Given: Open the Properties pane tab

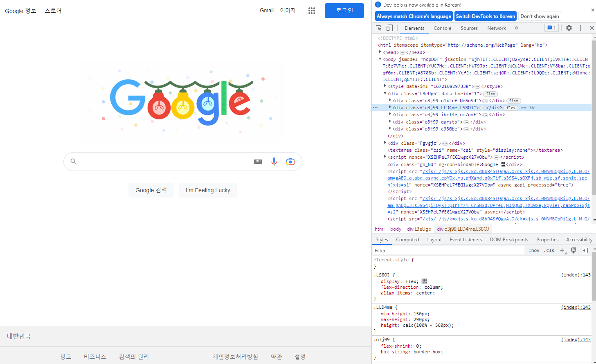Looking at the screenshot, I should coord(547,240).
